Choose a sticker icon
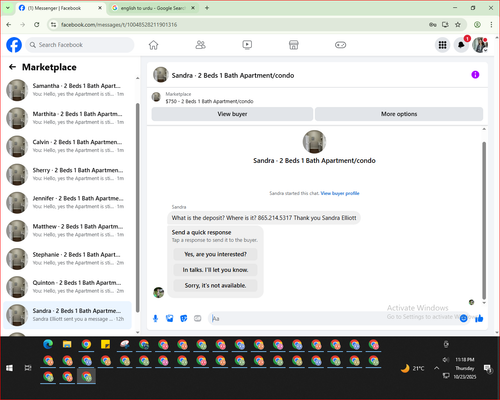Viewport: 500px width, 400px height. (x=184, y=318)
